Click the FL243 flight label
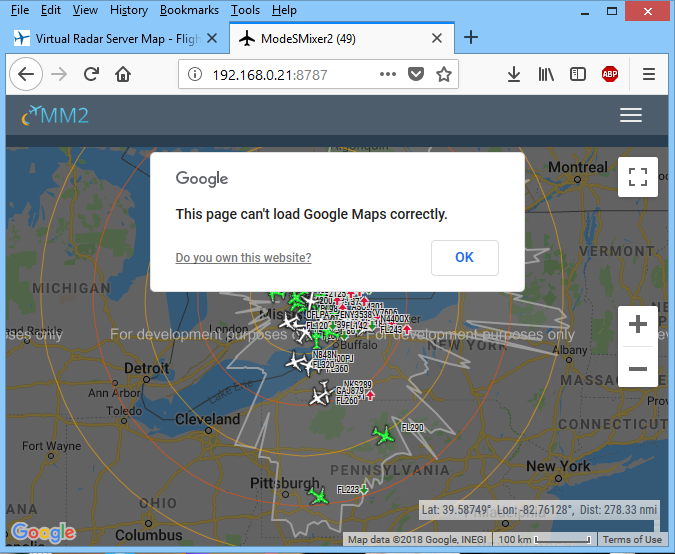Image resolution: width=675 pixels, height=554 pixels. (x=391, y=330)
